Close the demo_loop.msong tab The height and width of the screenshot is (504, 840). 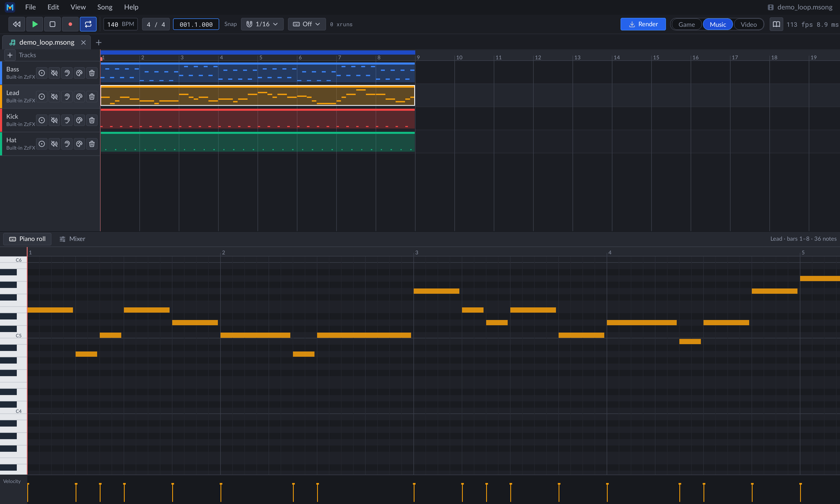(83, 43)
